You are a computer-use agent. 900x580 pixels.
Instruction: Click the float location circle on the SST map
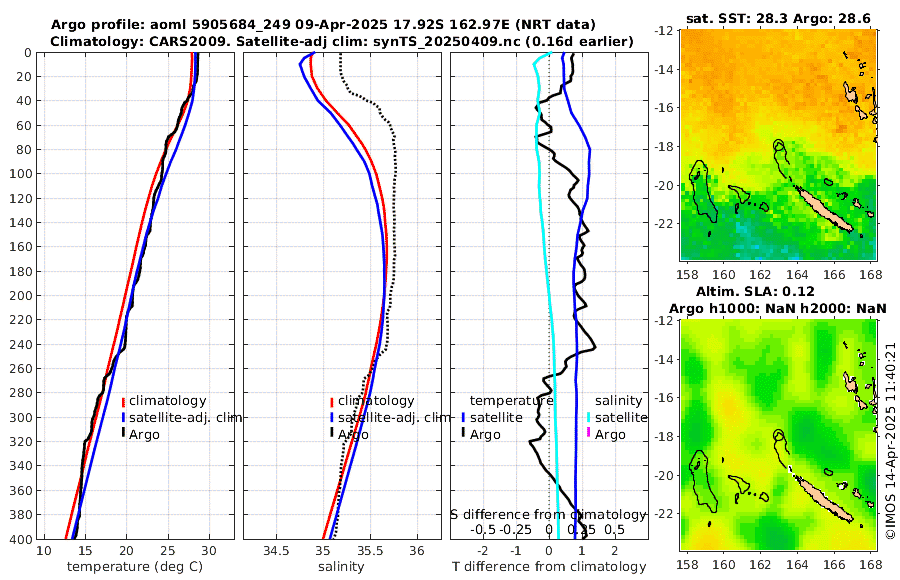click(778, 144)
